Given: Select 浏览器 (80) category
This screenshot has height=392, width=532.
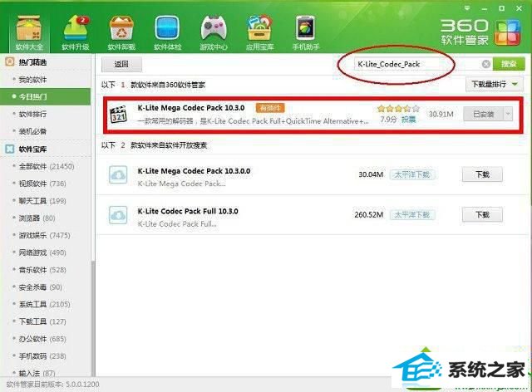Looking at the screenshot, I should (37, 218).
